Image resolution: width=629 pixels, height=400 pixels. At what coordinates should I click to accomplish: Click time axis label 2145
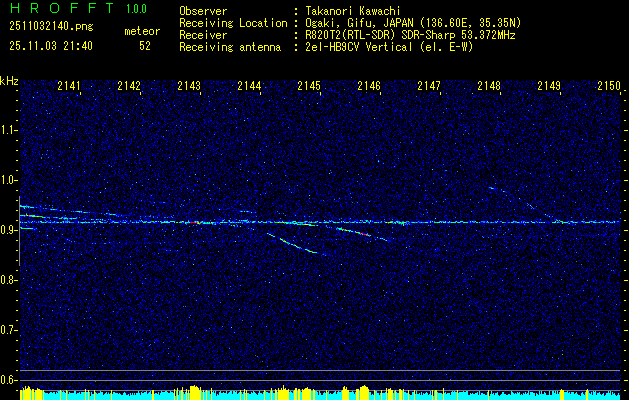coord(309,85)
